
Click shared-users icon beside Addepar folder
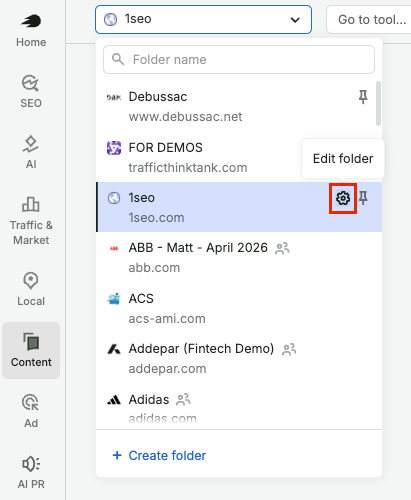click(289, 349)
